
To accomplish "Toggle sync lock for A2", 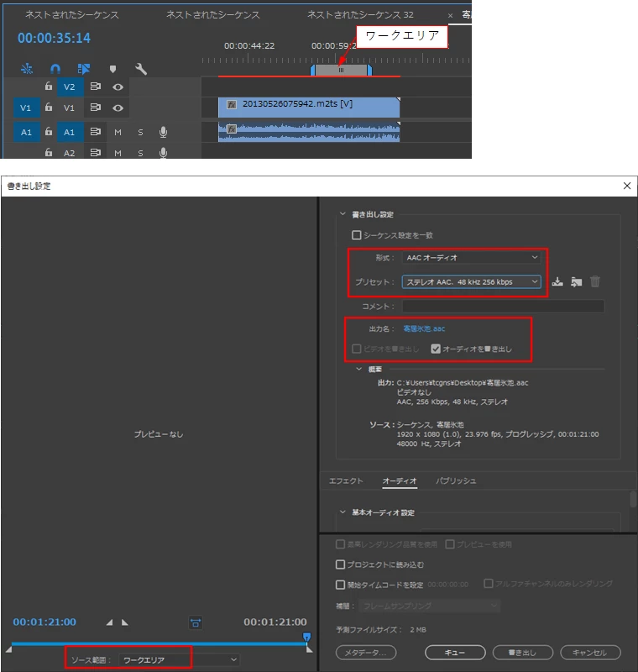I will (95, 152).
